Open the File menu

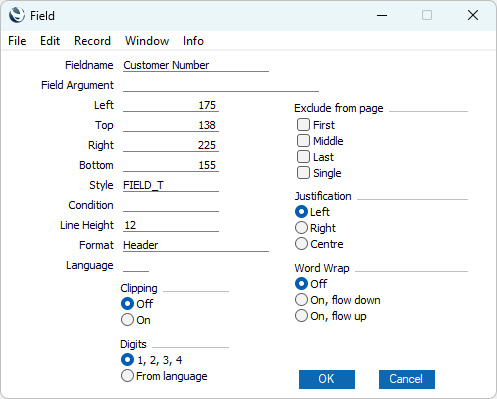coord(17,41)
